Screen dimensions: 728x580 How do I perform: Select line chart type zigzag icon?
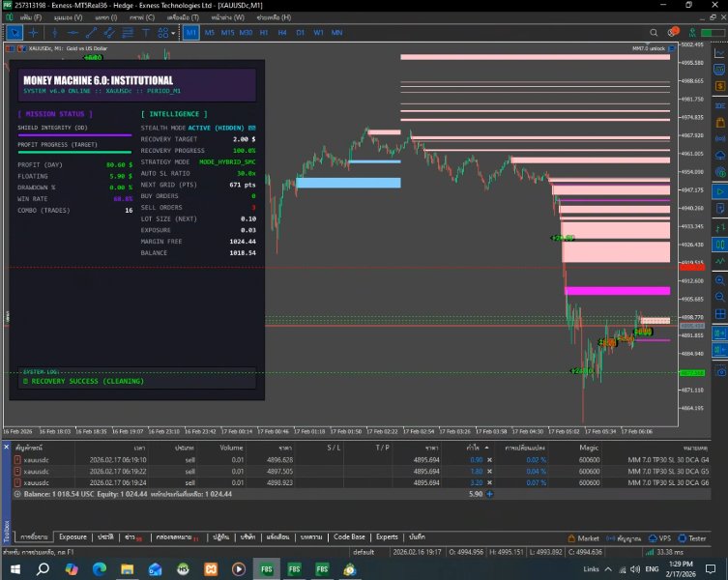[720, 261]
